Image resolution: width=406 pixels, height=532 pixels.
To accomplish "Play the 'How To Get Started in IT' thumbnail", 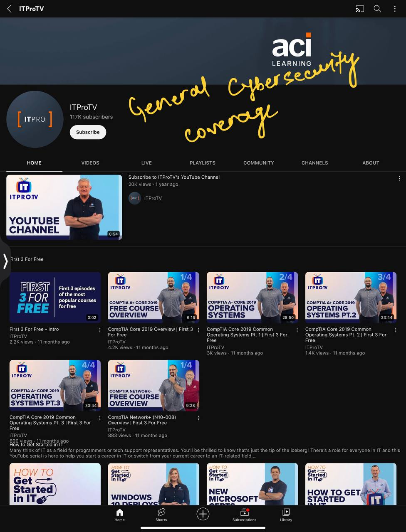I will coord(55,484).
